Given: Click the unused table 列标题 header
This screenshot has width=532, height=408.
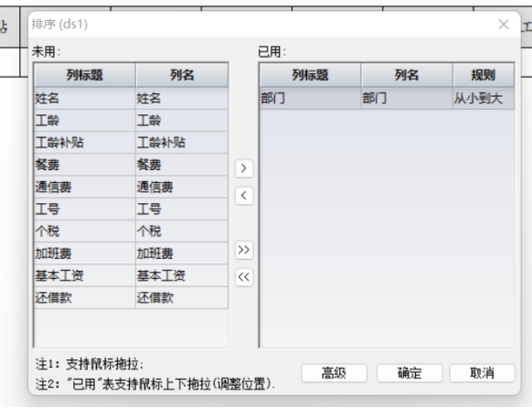Looking at the screenshot, I should (x=85, y=75).
